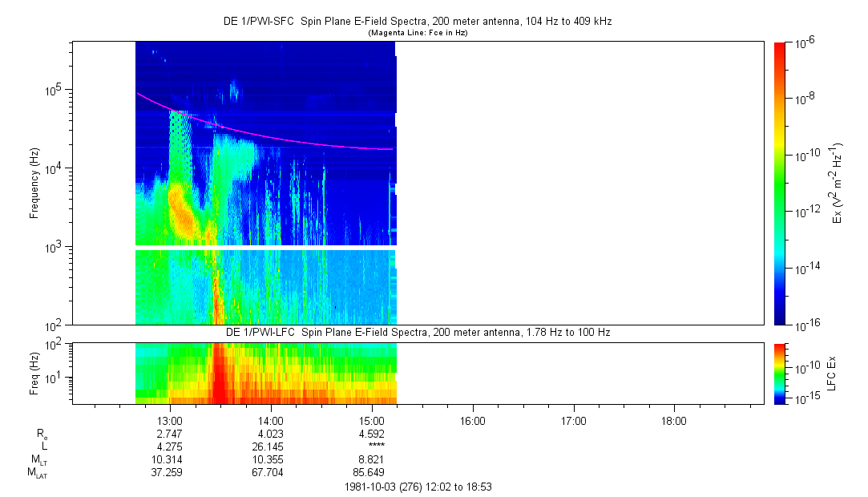
Task: Click the DE 1/PWI-SFC plot title
Action: [417, 22]
